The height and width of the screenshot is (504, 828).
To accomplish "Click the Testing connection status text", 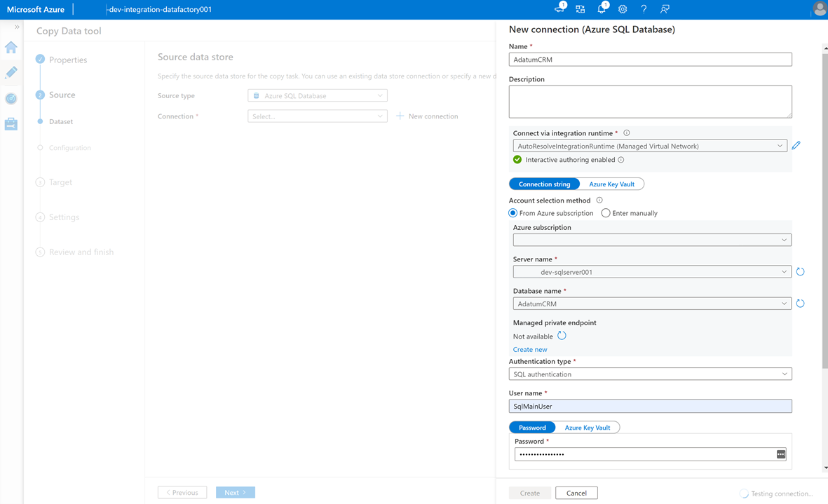I will 782,494.
